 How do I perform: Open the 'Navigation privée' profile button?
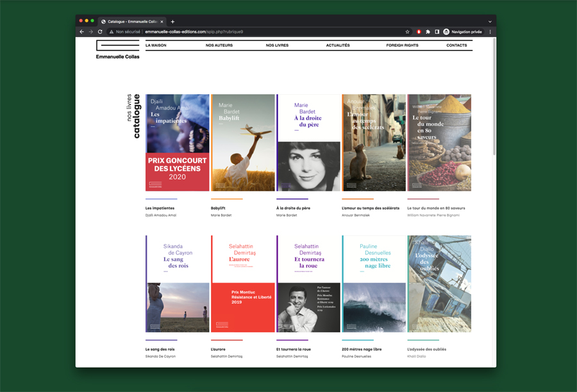[x=462, y=31]
